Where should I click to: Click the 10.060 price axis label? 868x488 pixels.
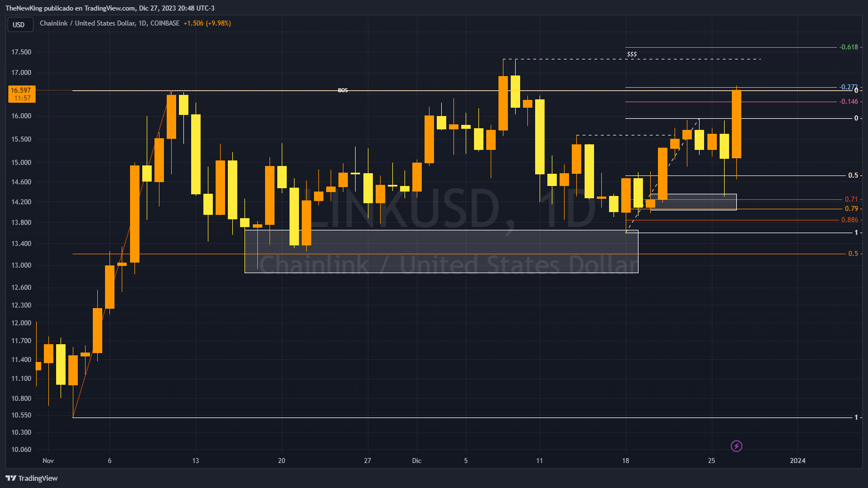tap(21, 450)
